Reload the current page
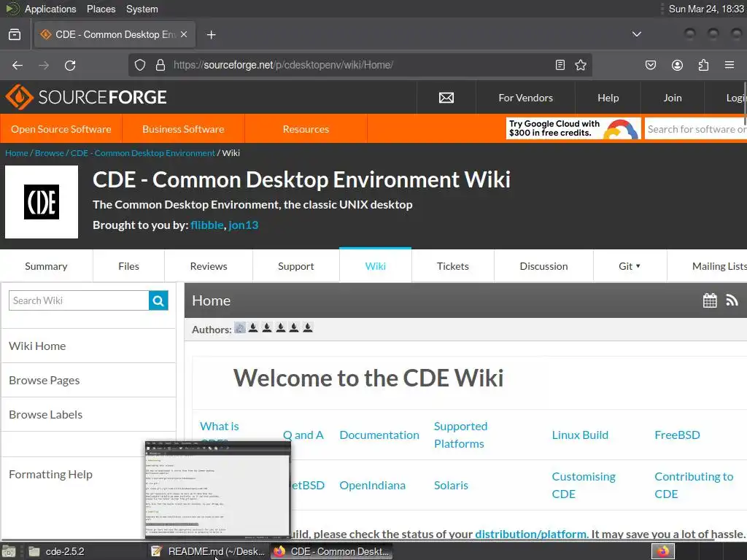747x560 pixels. click(x=70, y=65)
